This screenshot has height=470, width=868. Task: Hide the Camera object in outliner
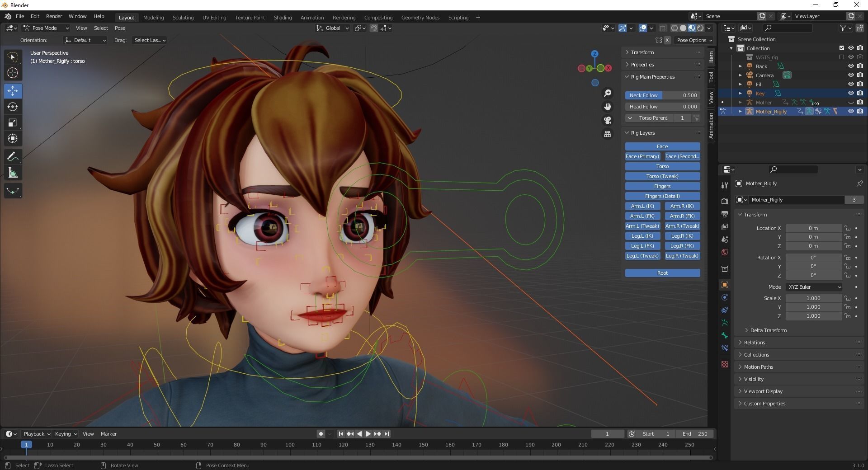[850, 75]
